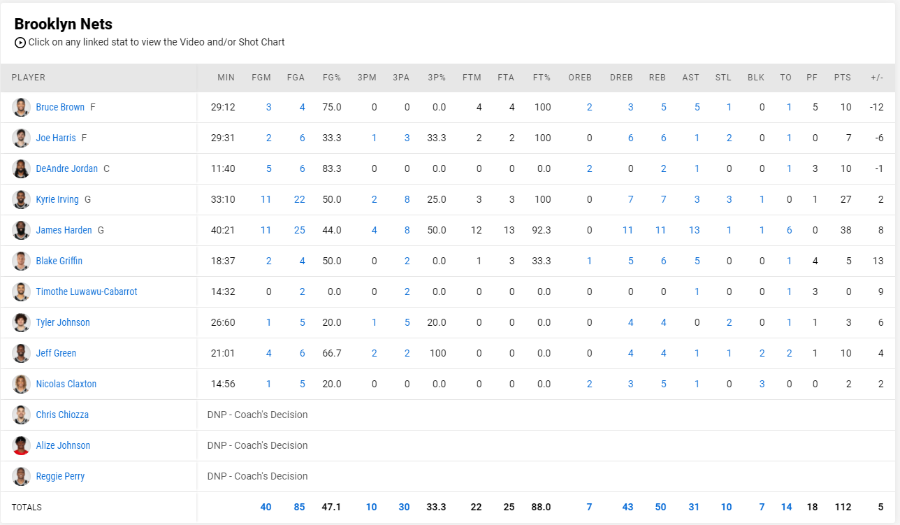Open Blake Griffin's headshot thumbnail
Screen dimensions: 900x525
pos(21,261)
